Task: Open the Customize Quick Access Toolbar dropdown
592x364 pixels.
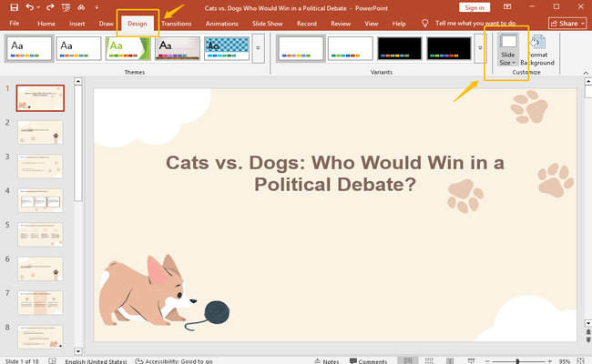Action: pyautogui.click(x=97, y=7)
